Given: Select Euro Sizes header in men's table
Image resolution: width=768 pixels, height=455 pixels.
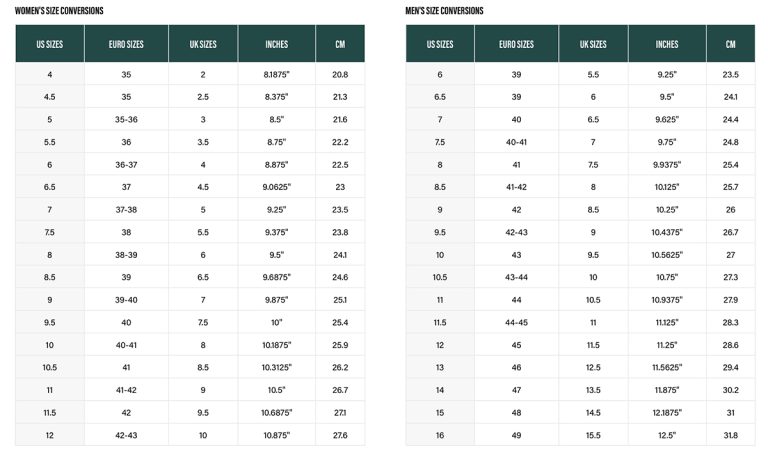Looking at the screenshot, I should [x=516, y=44].
